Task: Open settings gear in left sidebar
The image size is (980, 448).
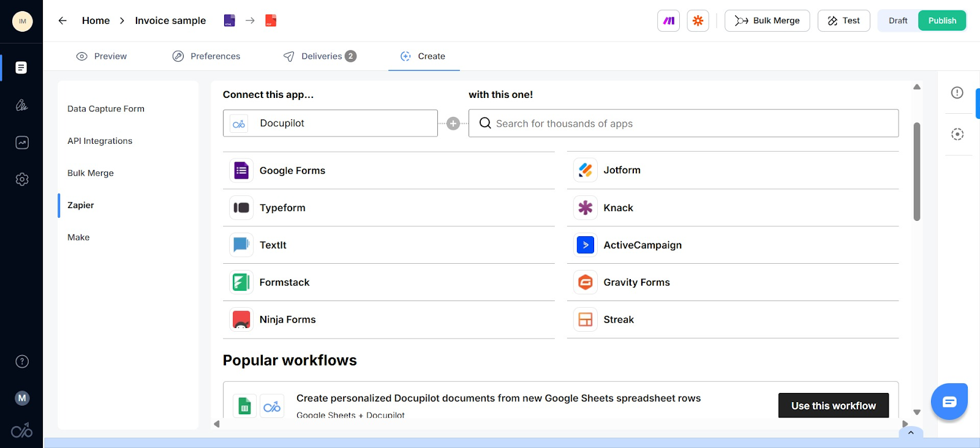Action: point(21,179)
